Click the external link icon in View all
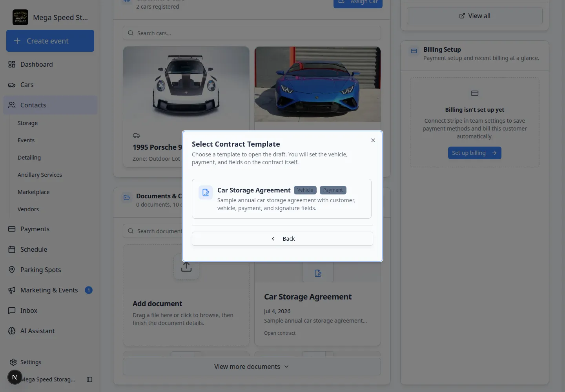 (462, 16)
